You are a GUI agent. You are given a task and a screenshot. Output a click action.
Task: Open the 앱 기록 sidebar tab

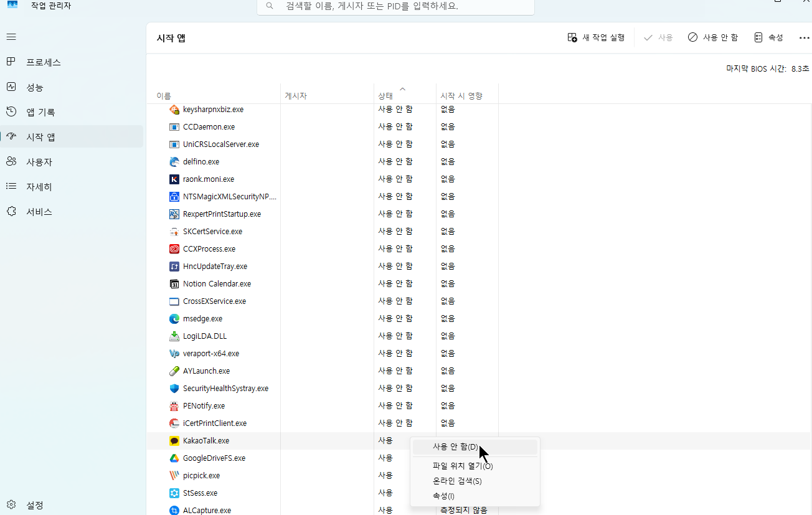(x=72, y=112)
